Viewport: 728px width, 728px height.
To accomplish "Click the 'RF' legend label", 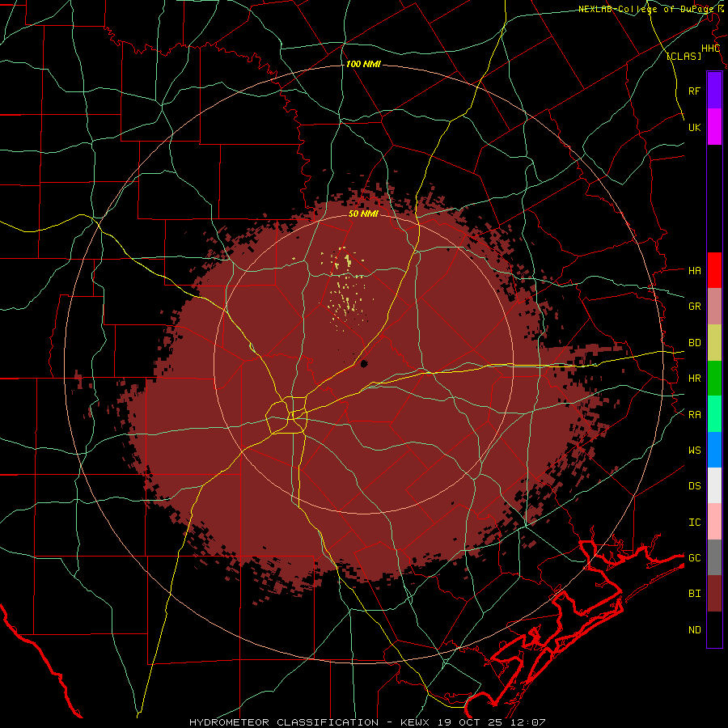I will [x=694, y=91].
